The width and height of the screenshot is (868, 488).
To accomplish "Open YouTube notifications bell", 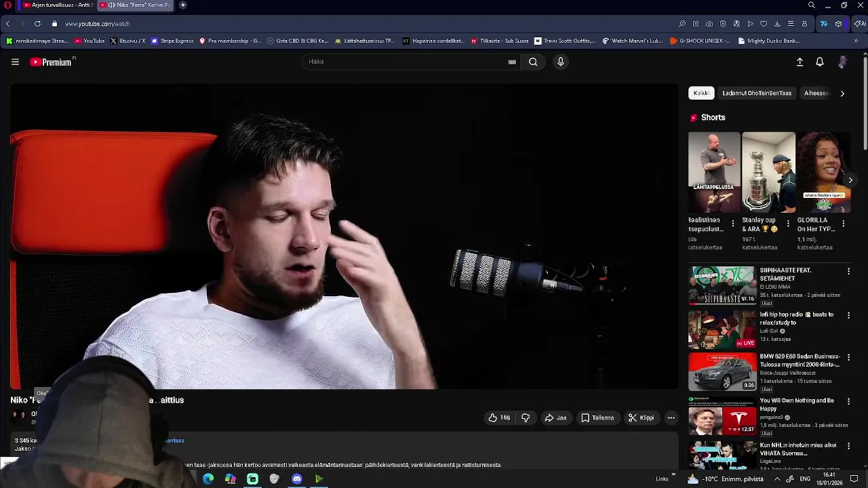I will point(820,62).
